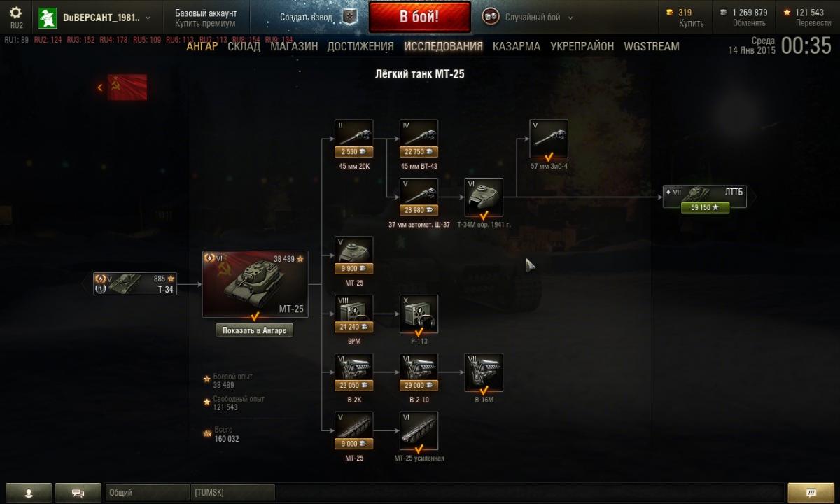Switch to the АНГАР tab
This screenshot has width=840, height=504.
[202, 46]
